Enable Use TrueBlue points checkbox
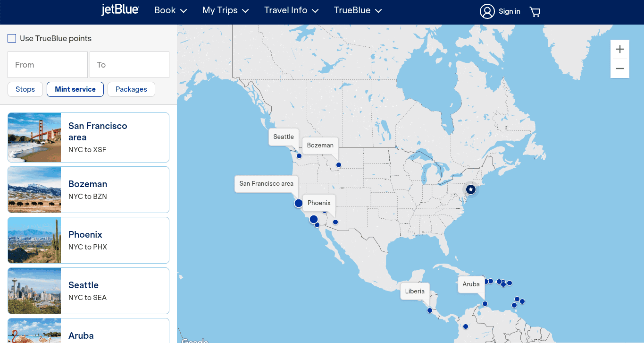The width and height of the screenshot is (644, 343). tap(12, 38)
